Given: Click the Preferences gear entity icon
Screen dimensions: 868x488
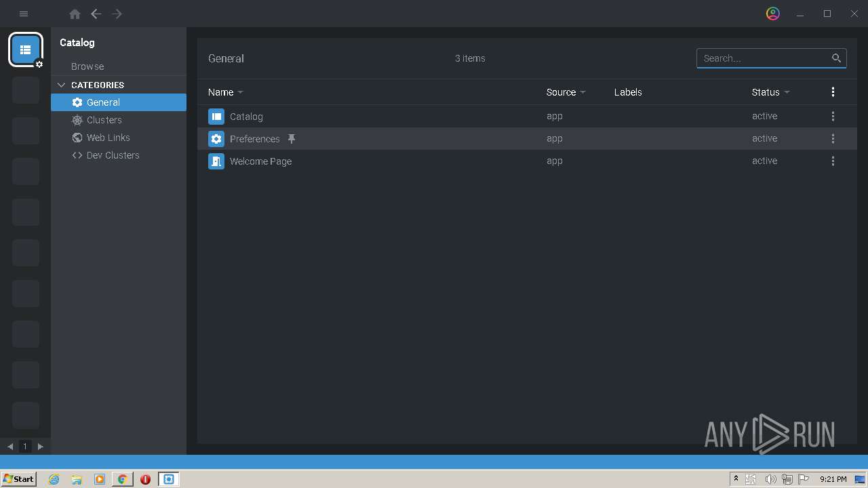Looking at the screenshot, I should (216, 139).
